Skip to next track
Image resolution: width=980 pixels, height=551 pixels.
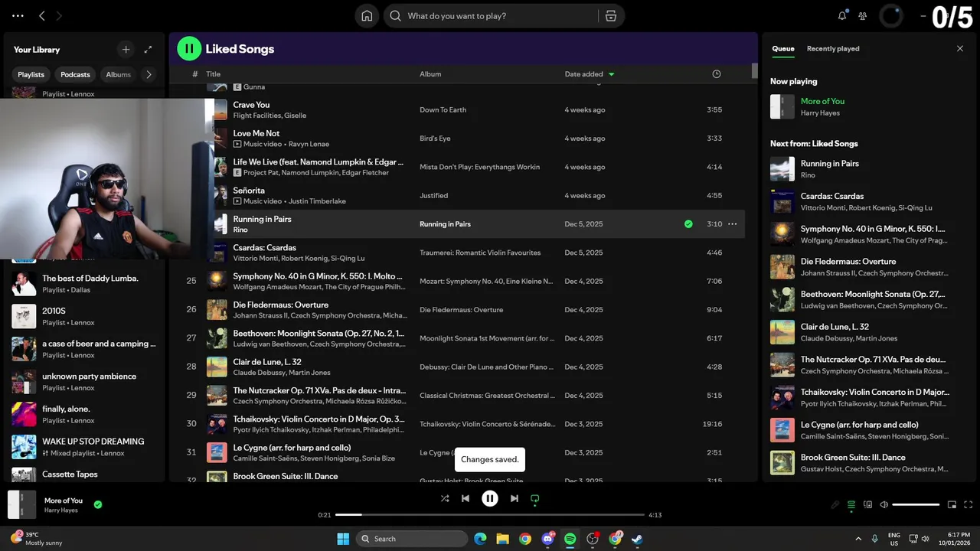click(x=514, y=498)
